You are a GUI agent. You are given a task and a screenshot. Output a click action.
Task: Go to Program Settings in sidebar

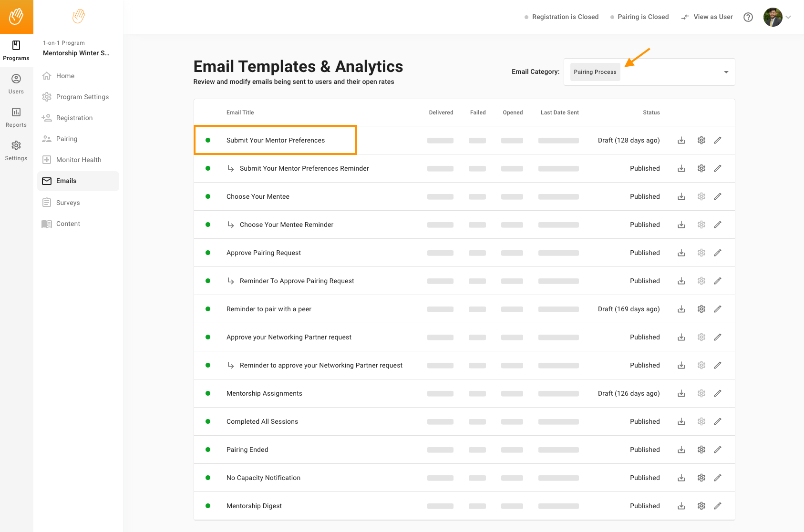tap(82, 97)
